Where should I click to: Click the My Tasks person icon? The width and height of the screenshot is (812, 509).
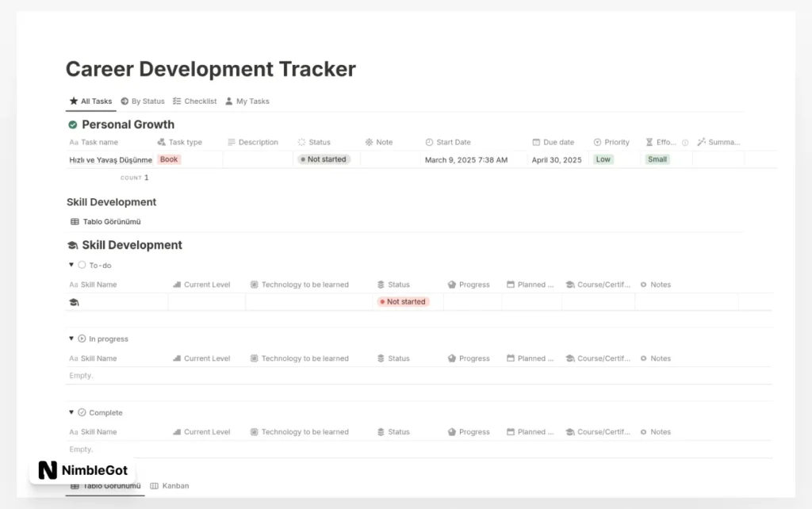229,101
